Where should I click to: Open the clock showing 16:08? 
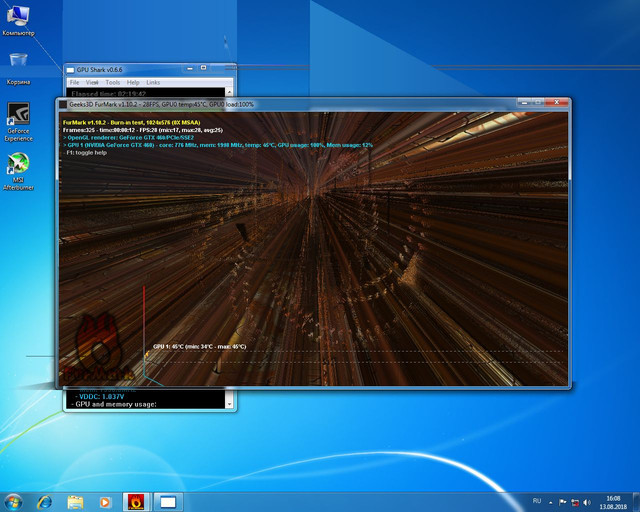[613, 502]
